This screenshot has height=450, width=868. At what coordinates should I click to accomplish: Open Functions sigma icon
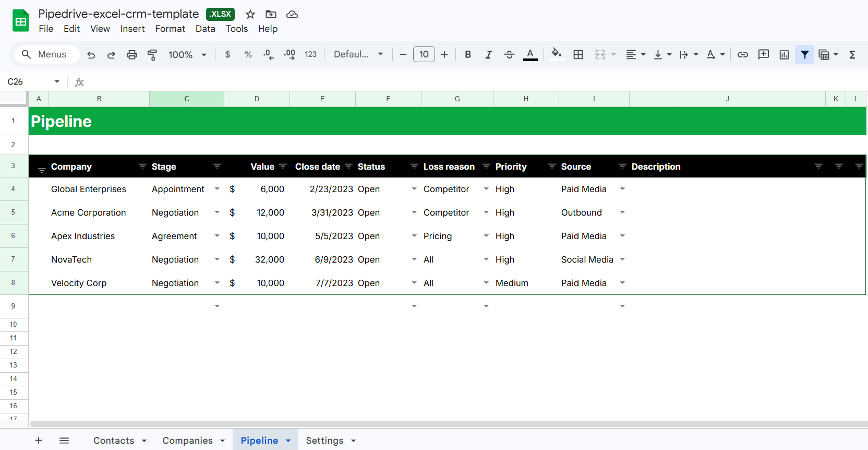[852, 54]
